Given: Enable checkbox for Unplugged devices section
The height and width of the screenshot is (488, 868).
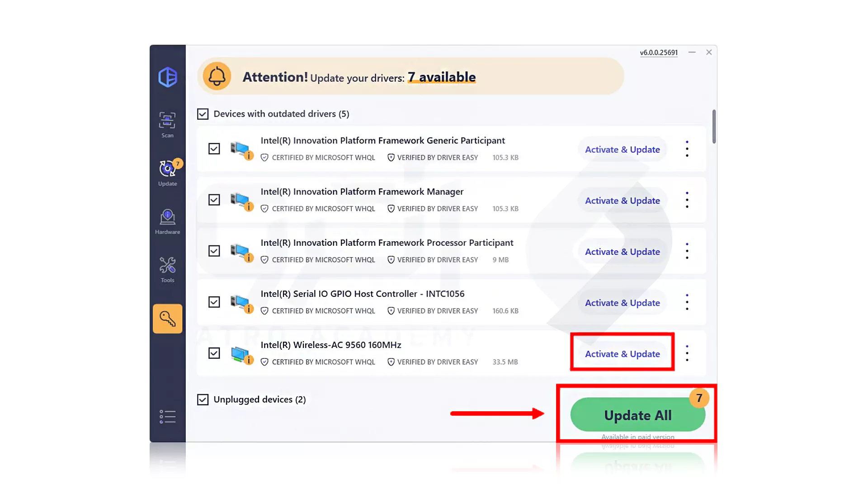Looking at the screenshot, I should 202,399.
